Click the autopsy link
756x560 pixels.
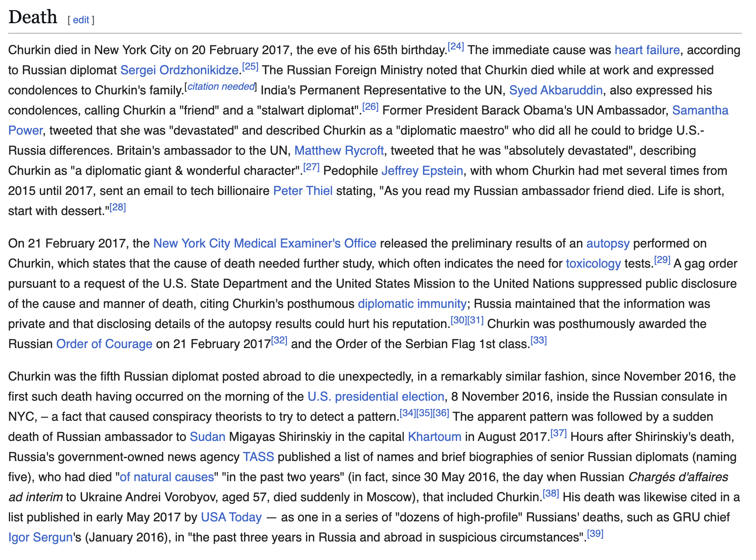click(x=608, y=244)
